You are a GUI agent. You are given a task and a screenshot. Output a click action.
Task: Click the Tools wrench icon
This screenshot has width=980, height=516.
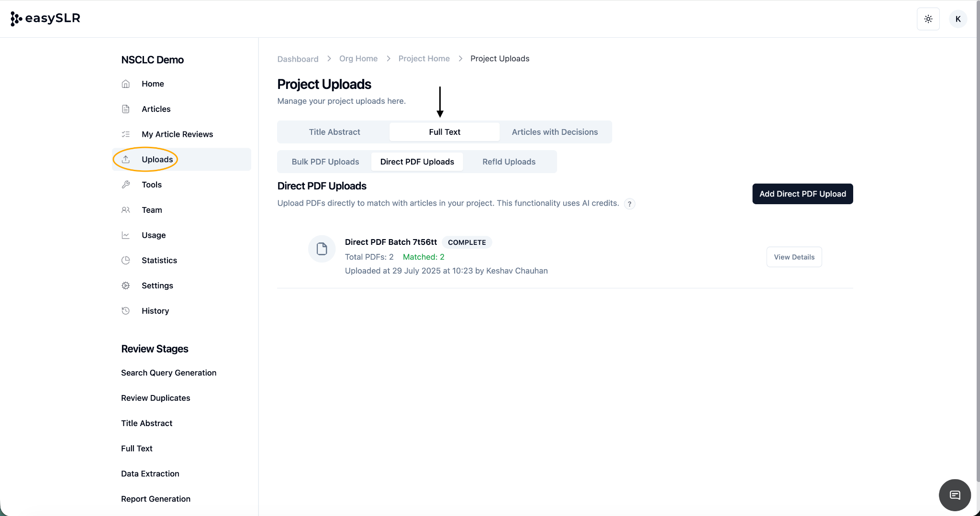point(126,185)
